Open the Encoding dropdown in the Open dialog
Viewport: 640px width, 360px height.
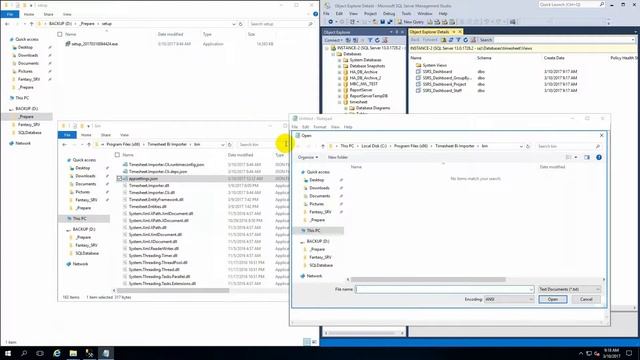pyautogui.click(x=509, y=299)
